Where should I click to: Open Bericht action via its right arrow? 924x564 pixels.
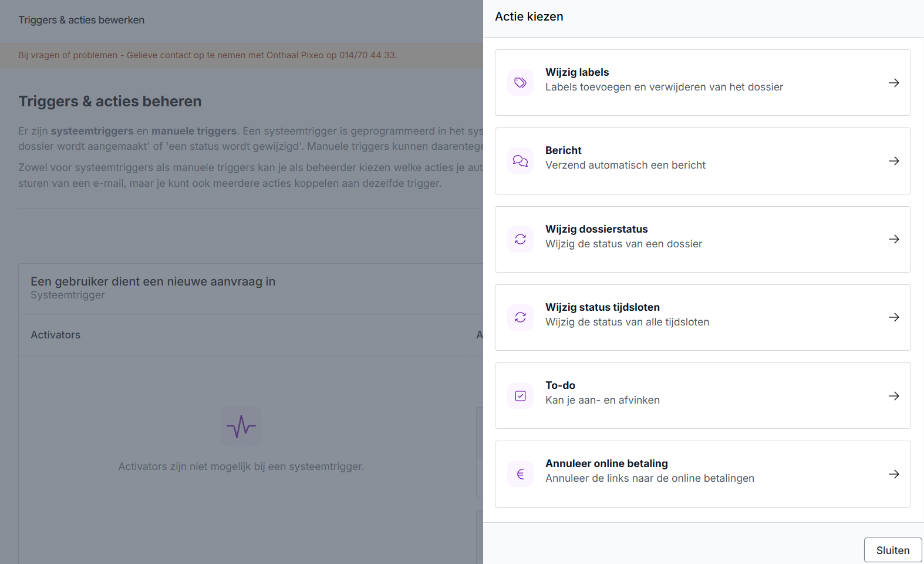point(893,161)
